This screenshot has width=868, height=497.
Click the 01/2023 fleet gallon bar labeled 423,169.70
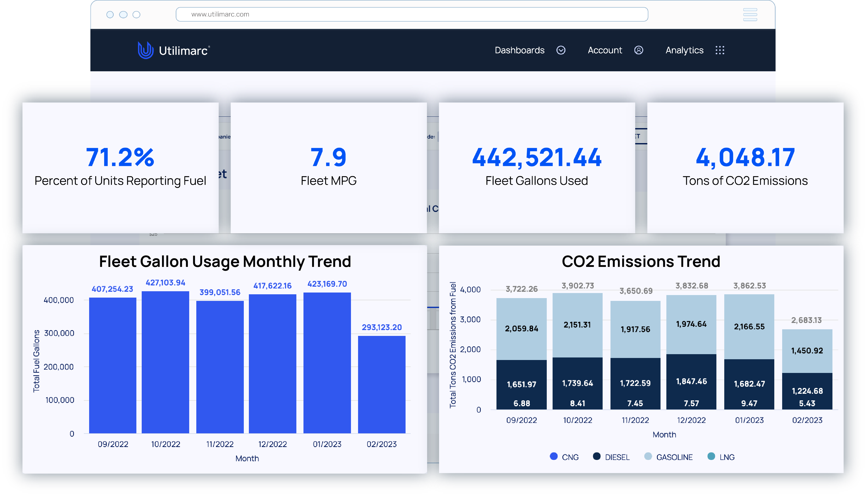(327, 363)
